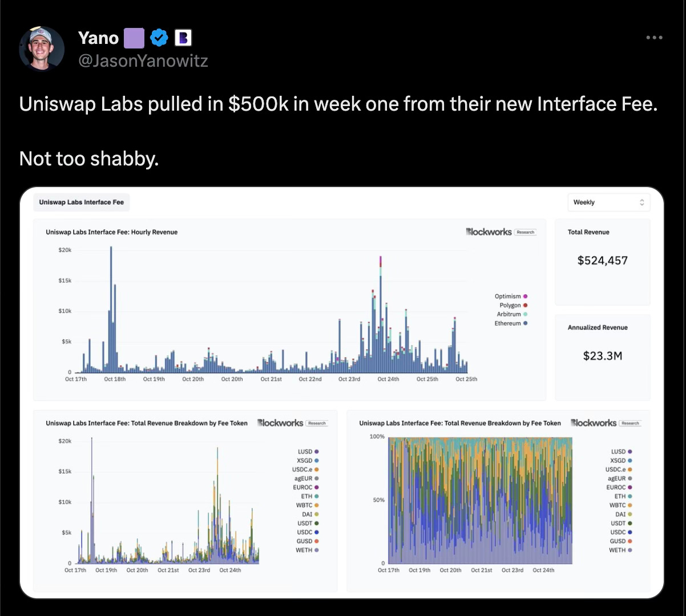The width and height of the screenshot is (686, 616).
Task: Click the title of the dollar breakdown chart
Action: pos(147,423)
